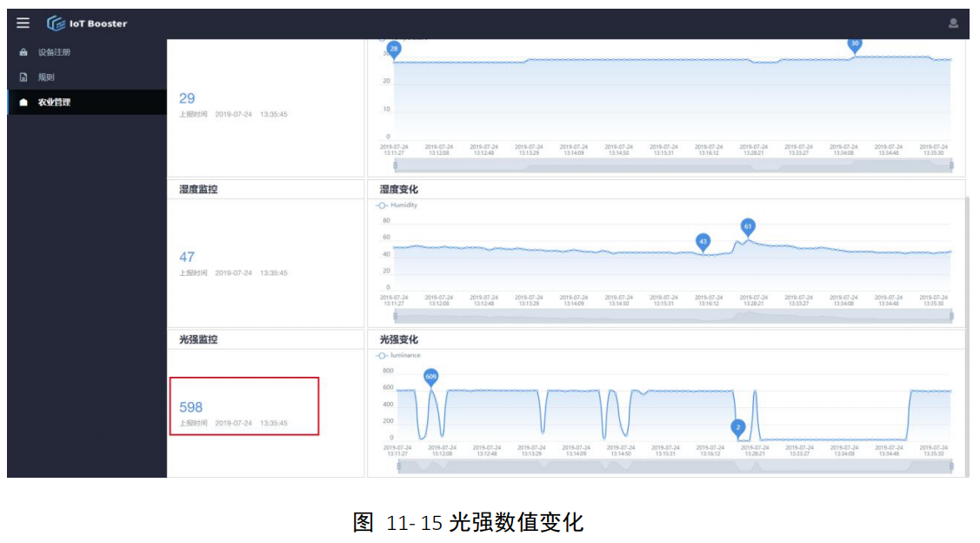Click the 光强监控 panel title
980x543 pixels.
coord(198,339)
